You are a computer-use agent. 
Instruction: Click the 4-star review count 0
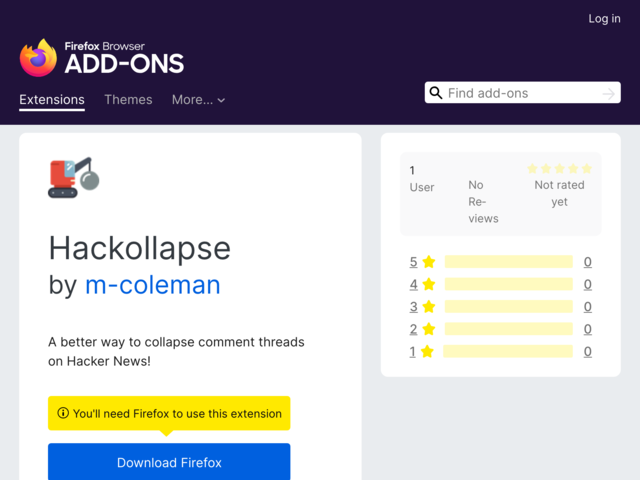point(588,284)
